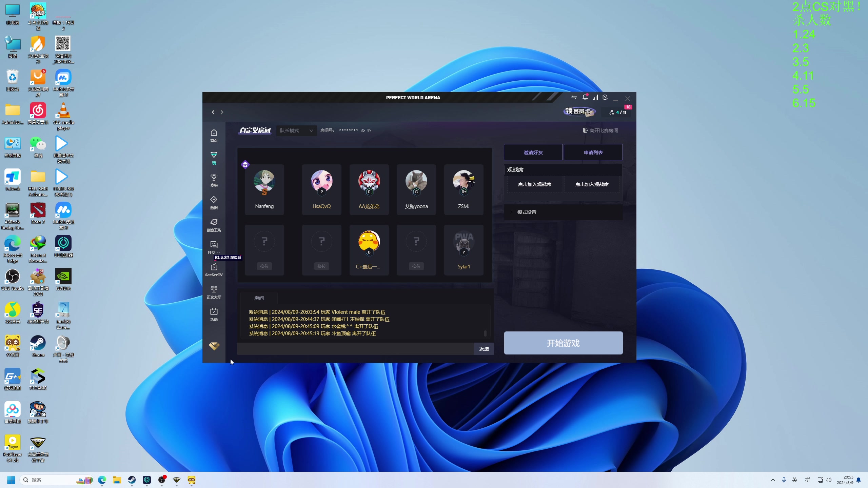Open the Steam desktop shortcut
Screen dimensions: 868x488
[38, 346]
